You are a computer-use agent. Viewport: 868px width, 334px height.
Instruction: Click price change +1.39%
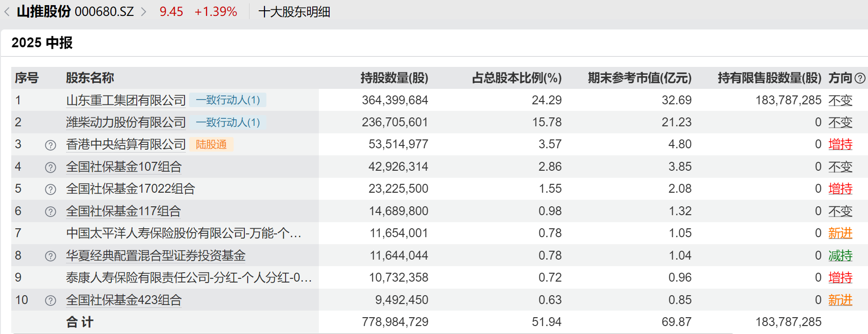pos(216,12)
